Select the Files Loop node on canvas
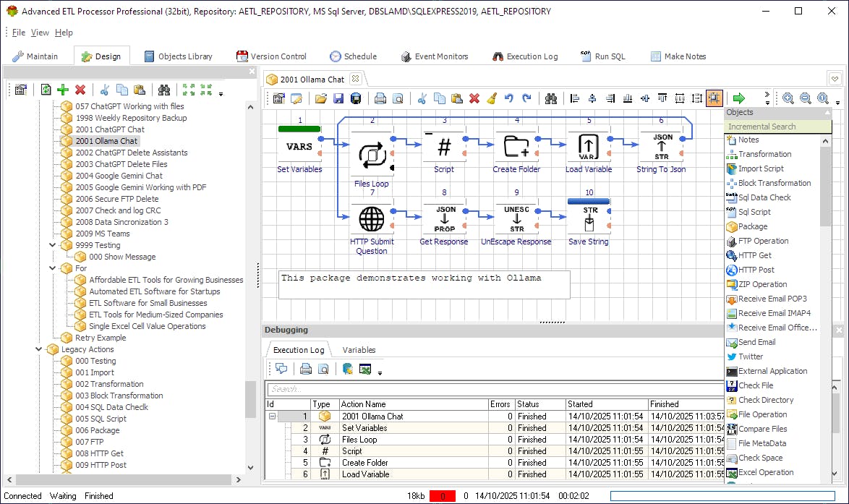This screenshot has width=849, height=504. tap(372, 155)
